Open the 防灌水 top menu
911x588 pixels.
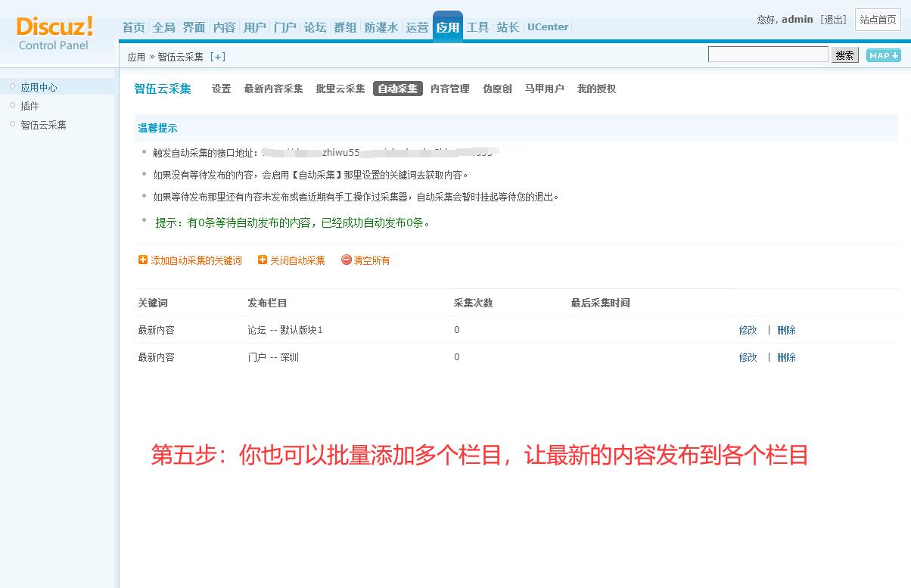381,27
